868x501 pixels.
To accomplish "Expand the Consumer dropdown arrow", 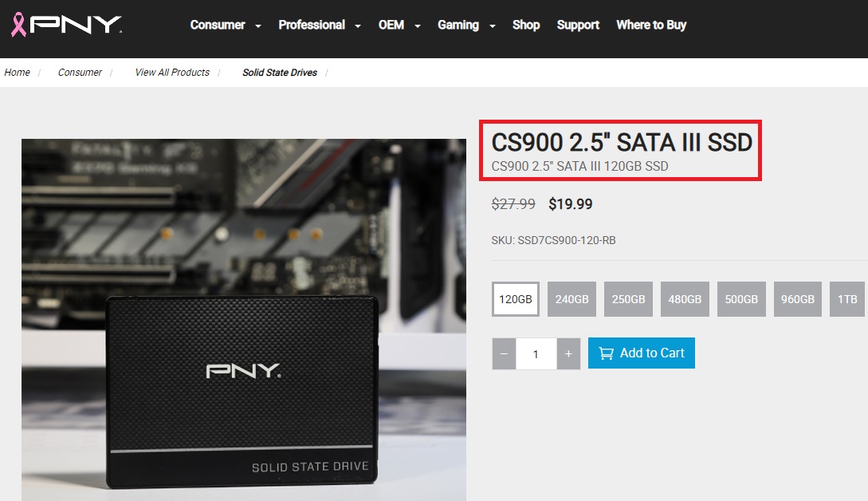I will tap(258, 26).
